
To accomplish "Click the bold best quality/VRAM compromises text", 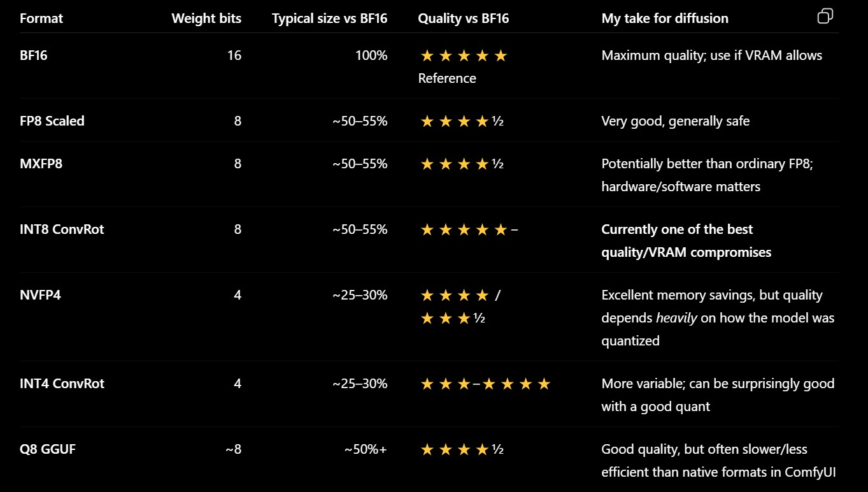I will [x=686, y=241].
